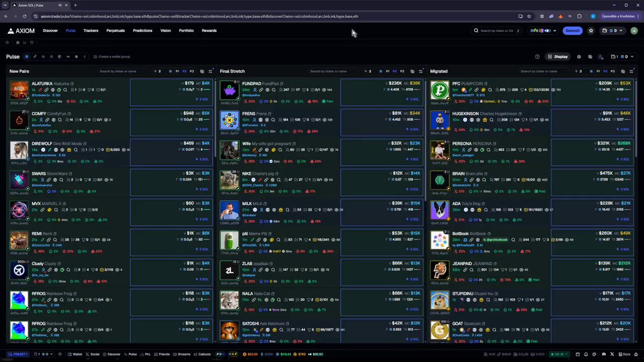The height and width of the screenshot is (362, 644).
Task: Open the chain selector dropdown in the header
Action: [543, 31]
